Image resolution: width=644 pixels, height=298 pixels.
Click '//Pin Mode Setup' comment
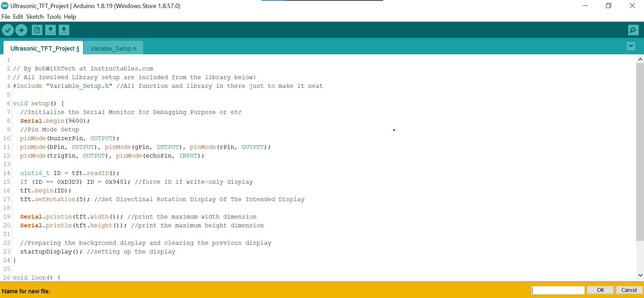point(50,130)
